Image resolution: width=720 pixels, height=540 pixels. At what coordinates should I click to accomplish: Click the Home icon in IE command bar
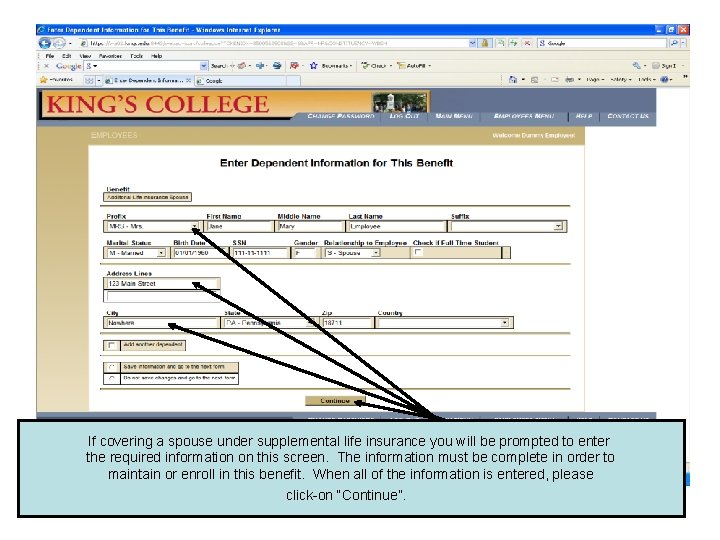513,80
